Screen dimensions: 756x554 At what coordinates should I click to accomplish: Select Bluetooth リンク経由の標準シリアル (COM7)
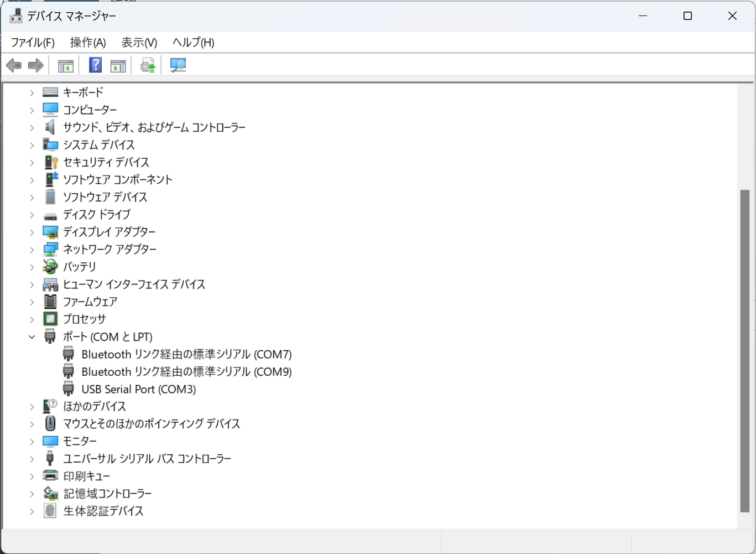186,354
